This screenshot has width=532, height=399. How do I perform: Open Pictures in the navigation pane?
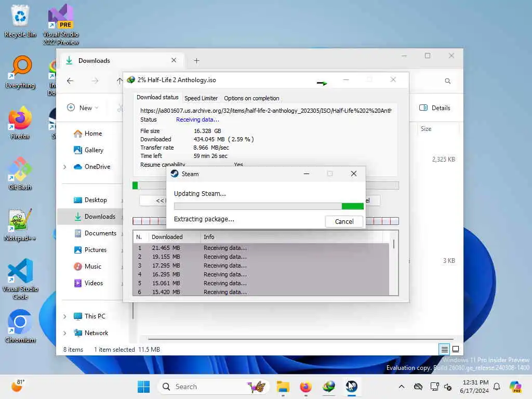[x=90, y=250]
